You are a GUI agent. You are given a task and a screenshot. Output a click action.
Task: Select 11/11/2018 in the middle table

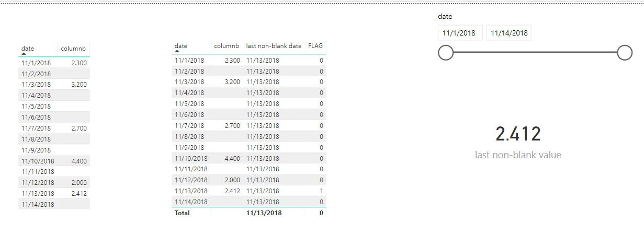pos(191,169)
